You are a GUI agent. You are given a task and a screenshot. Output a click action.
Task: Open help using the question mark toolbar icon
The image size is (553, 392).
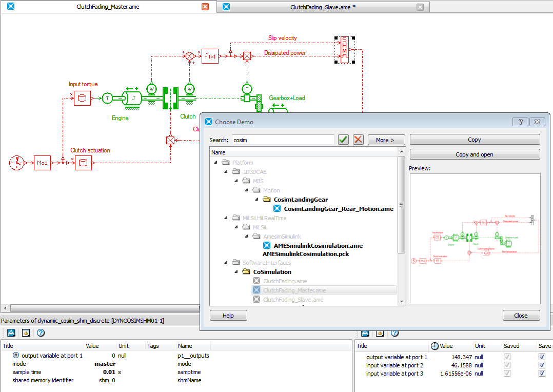(x=41, y=333)
